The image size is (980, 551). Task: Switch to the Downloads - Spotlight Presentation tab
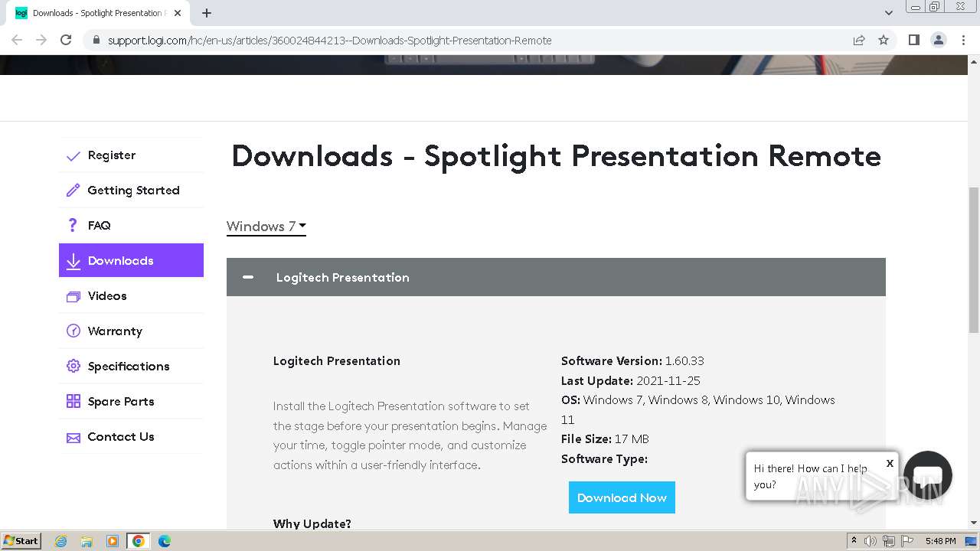pos(98,13)
